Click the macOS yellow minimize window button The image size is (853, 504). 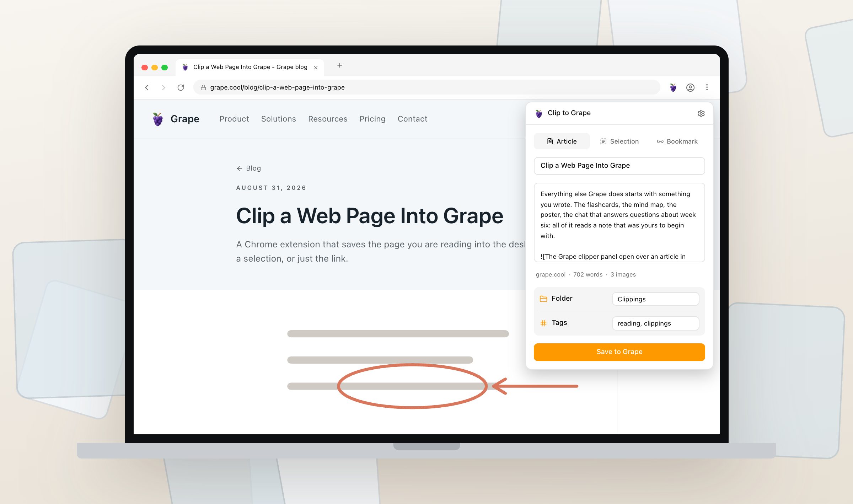(155, 68)
